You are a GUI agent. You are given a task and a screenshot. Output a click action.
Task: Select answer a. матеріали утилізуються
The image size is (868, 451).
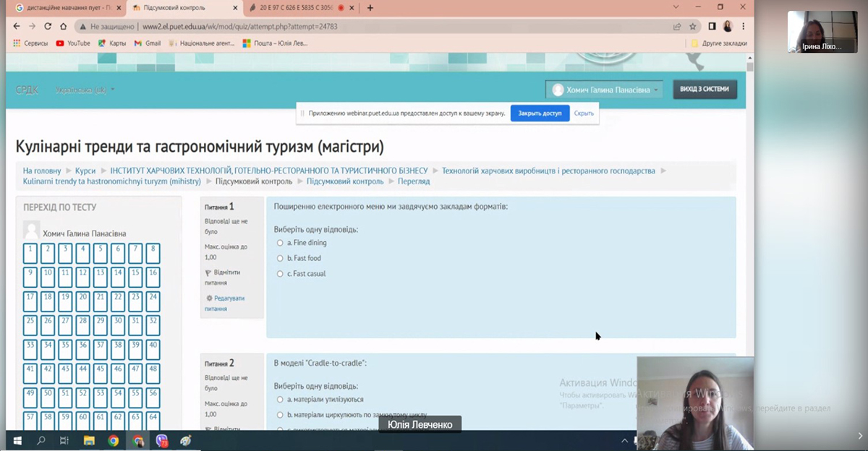[281, 399]
